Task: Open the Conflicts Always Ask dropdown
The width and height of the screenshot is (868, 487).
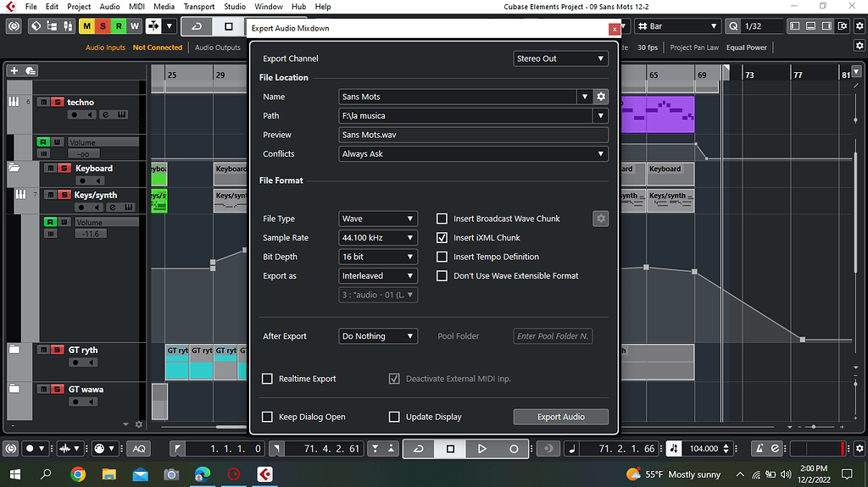Action: pos(473,154)
